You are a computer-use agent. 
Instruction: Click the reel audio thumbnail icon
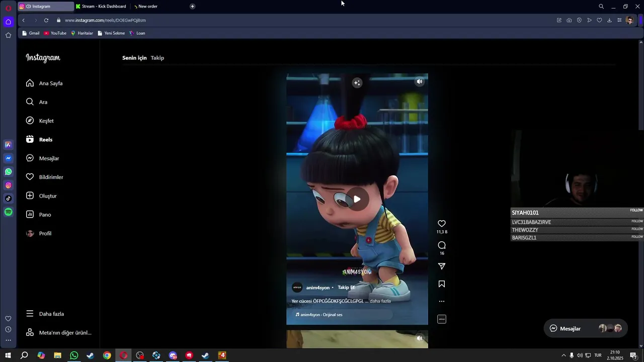coord(442,319)
